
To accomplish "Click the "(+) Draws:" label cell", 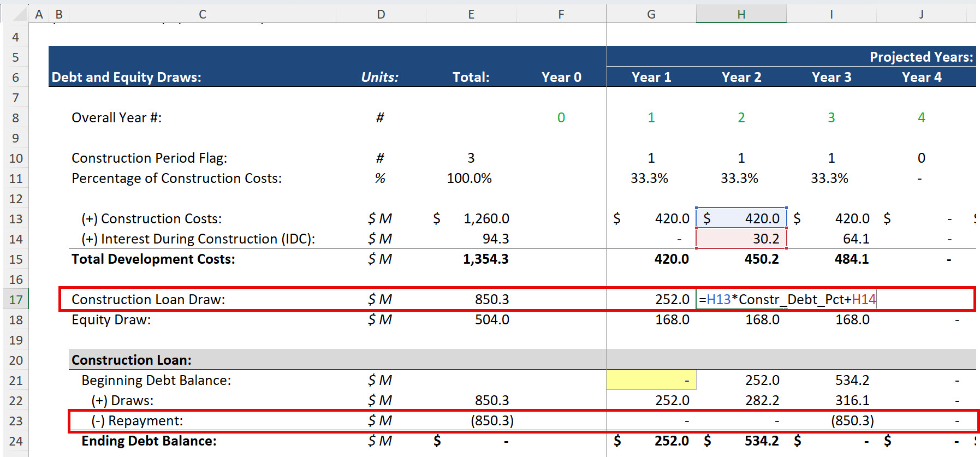I will point(122,400).
